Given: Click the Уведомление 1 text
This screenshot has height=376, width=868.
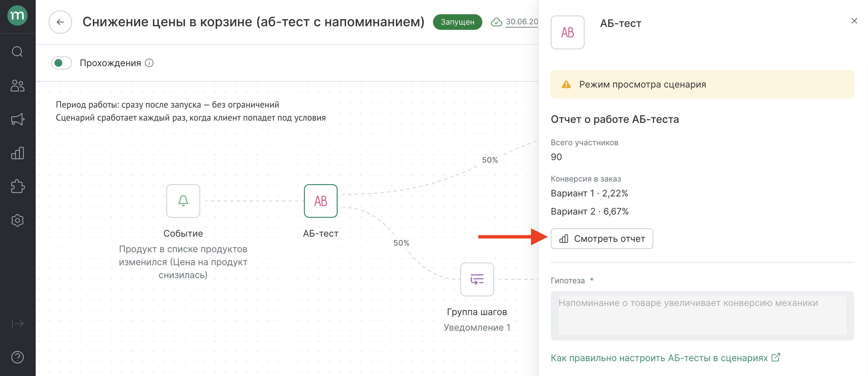Looking at the screenshot, I should pos(477,327).
